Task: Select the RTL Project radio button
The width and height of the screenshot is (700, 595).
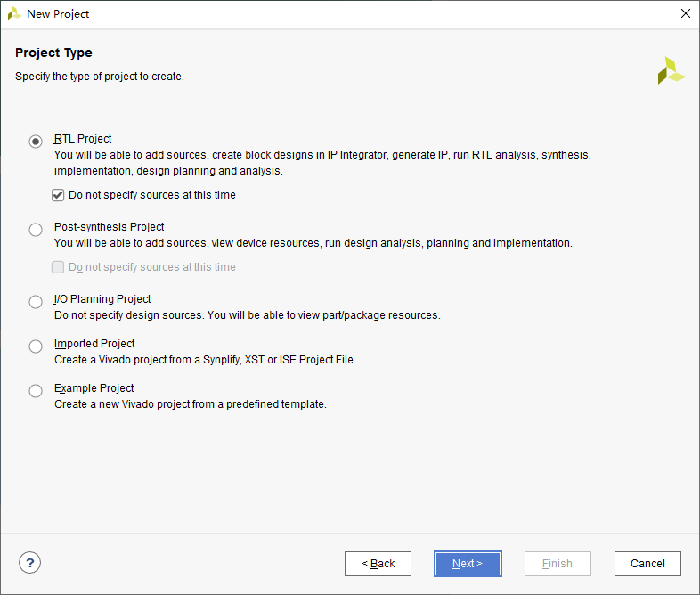Action: [36, 142]
